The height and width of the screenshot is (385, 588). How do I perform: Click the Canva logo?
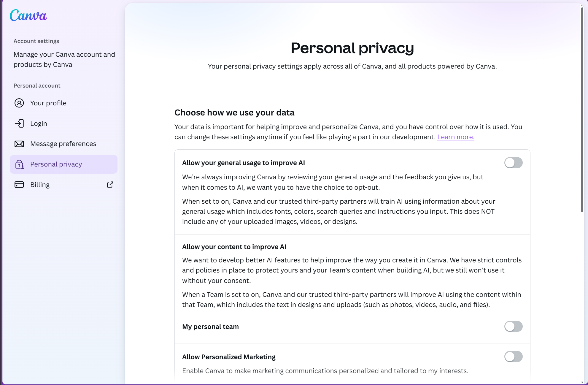tap(28, 15)
